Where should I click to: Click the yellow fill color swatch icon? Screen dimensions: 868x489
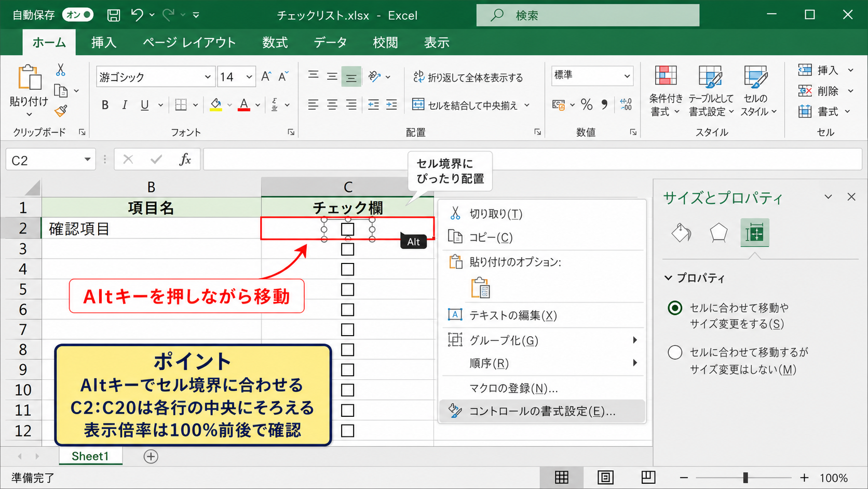[216, 105]
